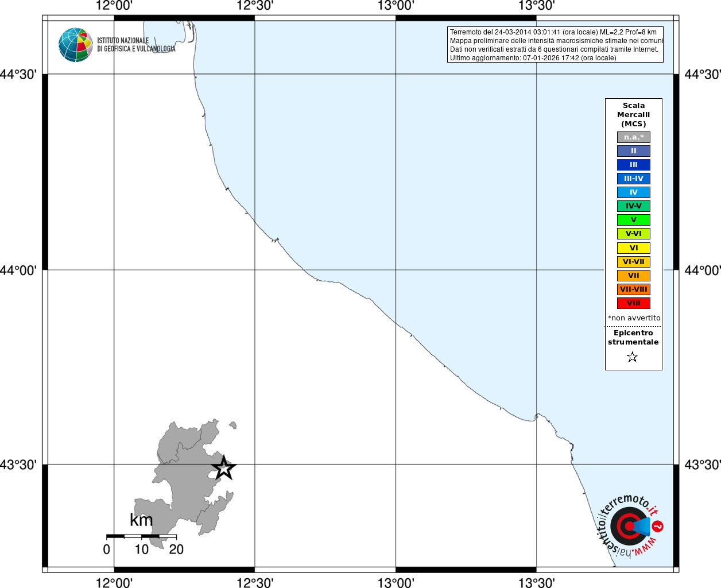This screenshot has height=588, width=721.
Task: Click the km scale bar
Action: pos(141,536)
